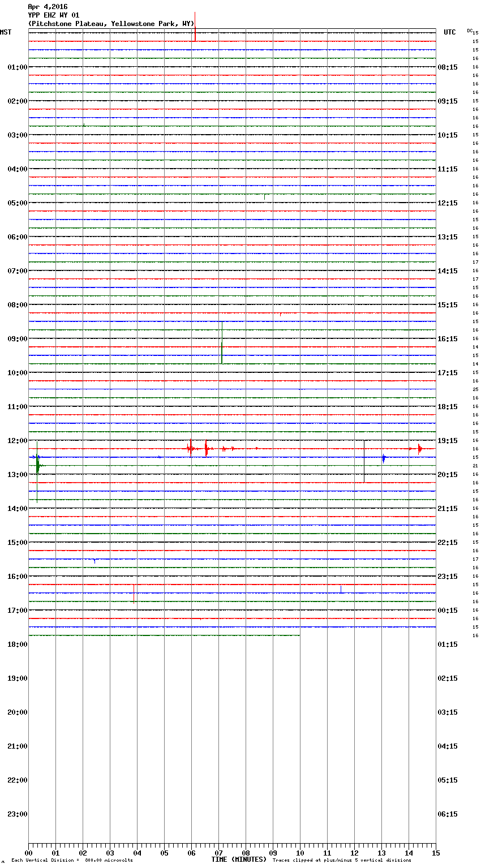Click the 23:00 MST time label
The height and width of the screenshot is (868, 481).
coord(17,814)
